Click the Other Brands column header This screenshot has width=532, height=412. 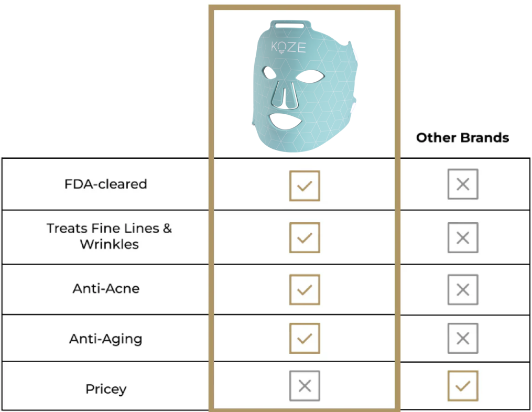point(462,138)
